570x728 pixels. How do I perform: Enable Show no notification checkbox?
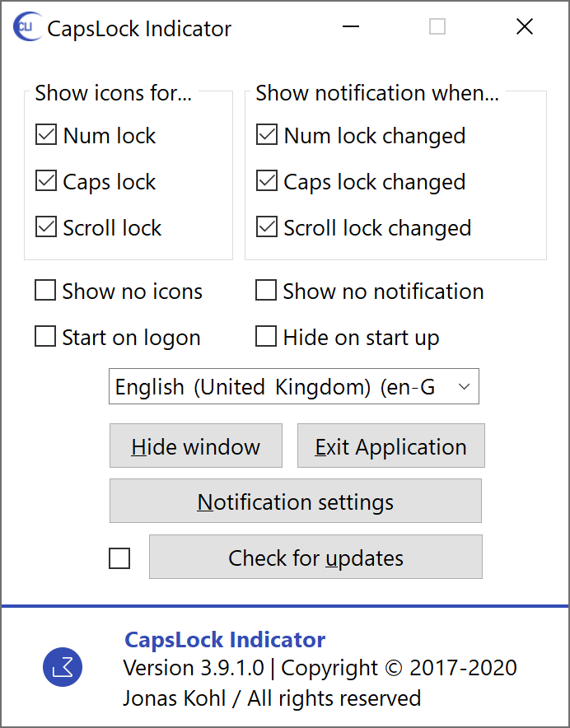266,291
